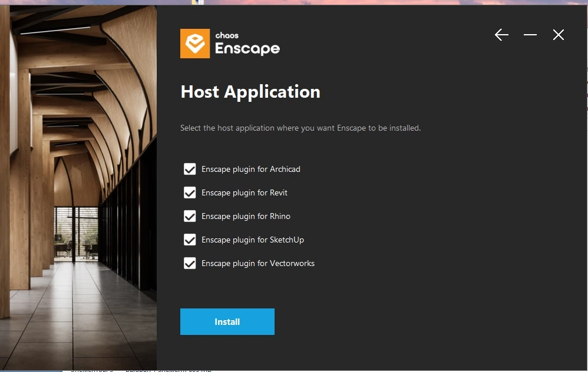Close the Enscape installer window
Screen dimensions: 588x372
[559, 35]
